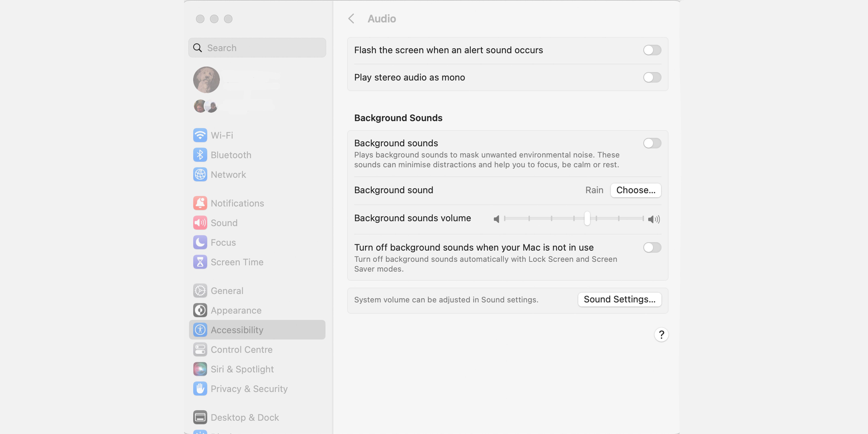Open the Choose... background sound picker
The height and width of the screenshot is (434, 868).
click(x=635, y=190)
